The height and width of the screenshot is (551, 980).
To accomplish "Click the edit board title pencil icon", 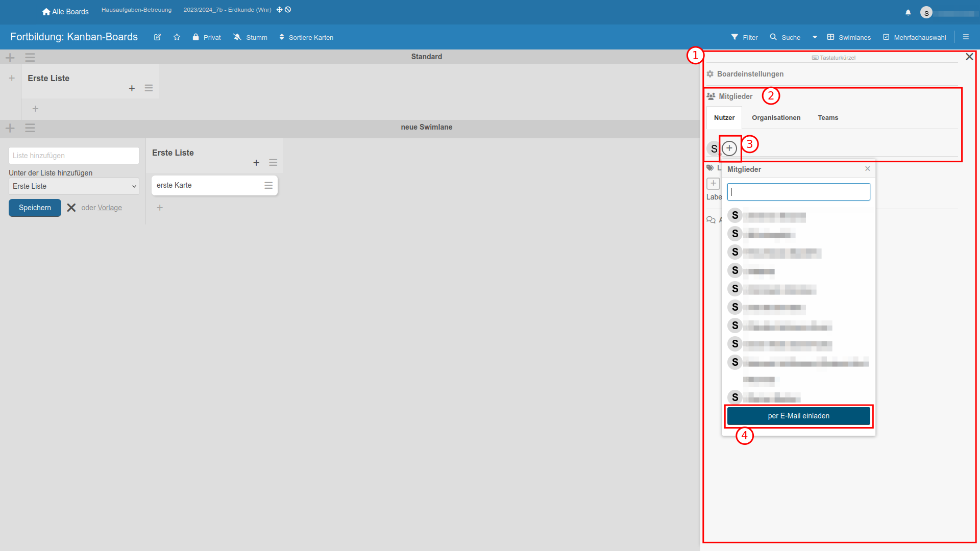I will [157, 37].
